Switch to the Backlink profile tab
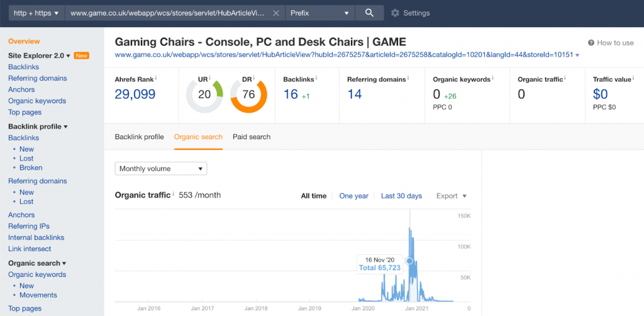The height and width of the screenshot is (316, 644). (x=139, y=137)
